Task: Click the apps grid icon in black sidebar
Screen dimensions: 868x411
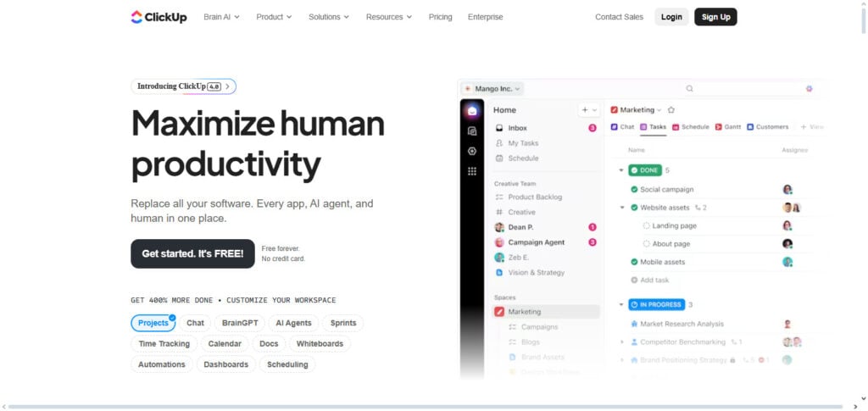Action: [x=471, y=171]
